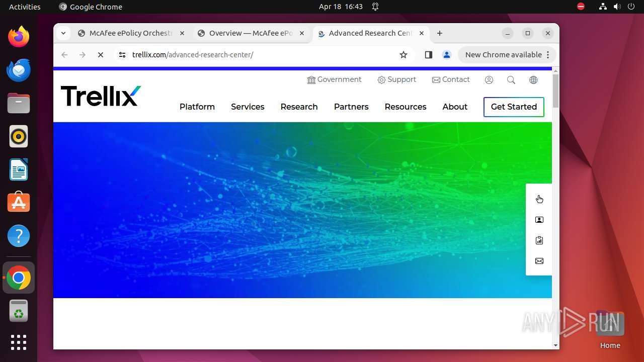Click the scrollbar down arrow
Screen dimensions: 644x362
coord(555,345)
